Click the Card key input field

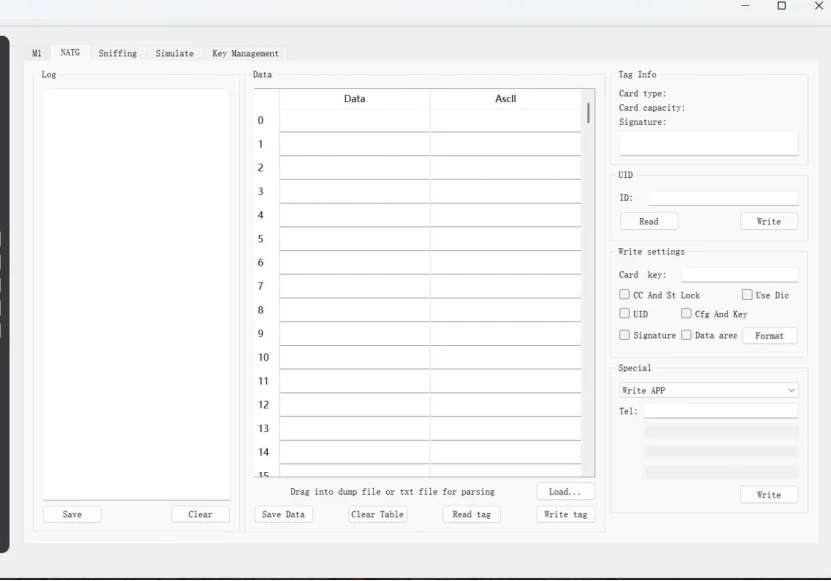coord(739,275)
